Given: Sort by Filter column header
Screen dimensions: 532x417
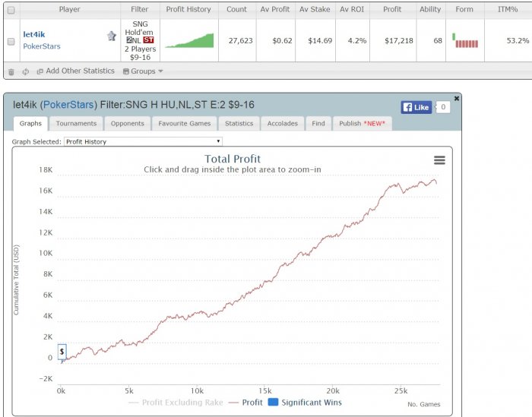Looking at the screenshot, I should tap(140, 9).
